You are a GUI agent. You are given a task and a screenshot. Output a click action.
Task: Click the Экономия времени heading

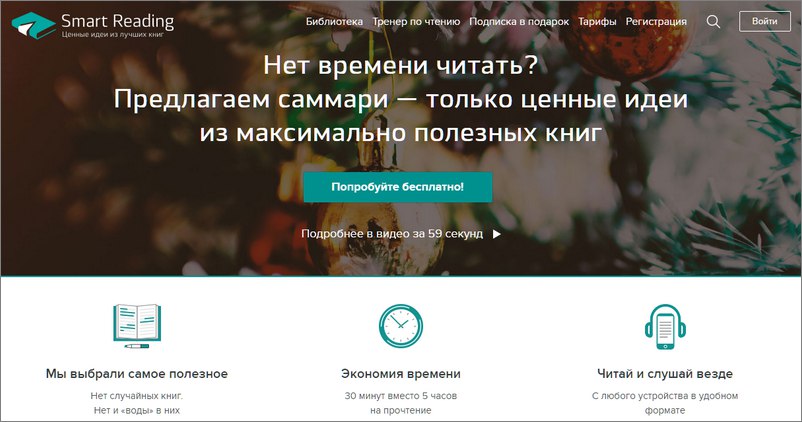point(401,374)
